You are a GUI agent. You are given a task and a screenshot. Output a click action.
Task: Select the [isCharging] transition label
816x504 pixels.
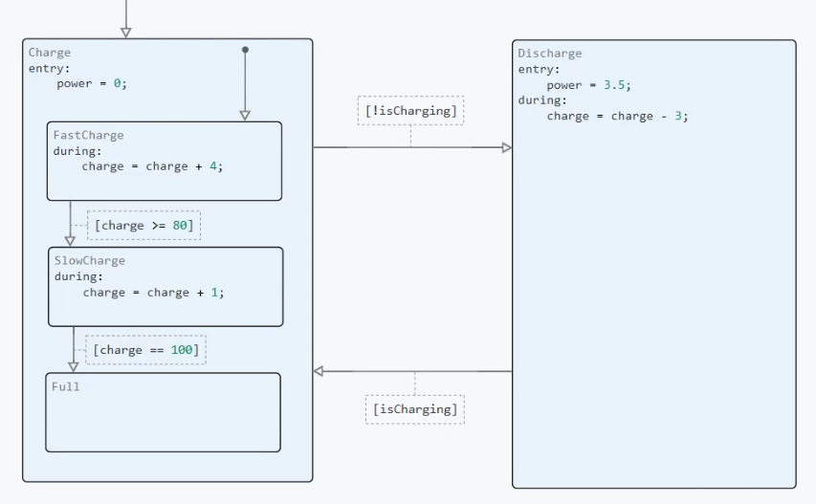click(x=415, y=409)
